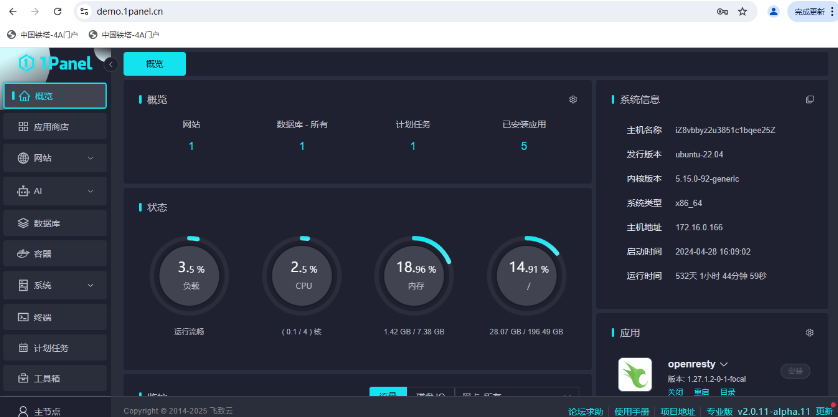Click the 网站 count value 1

(191, 146)
